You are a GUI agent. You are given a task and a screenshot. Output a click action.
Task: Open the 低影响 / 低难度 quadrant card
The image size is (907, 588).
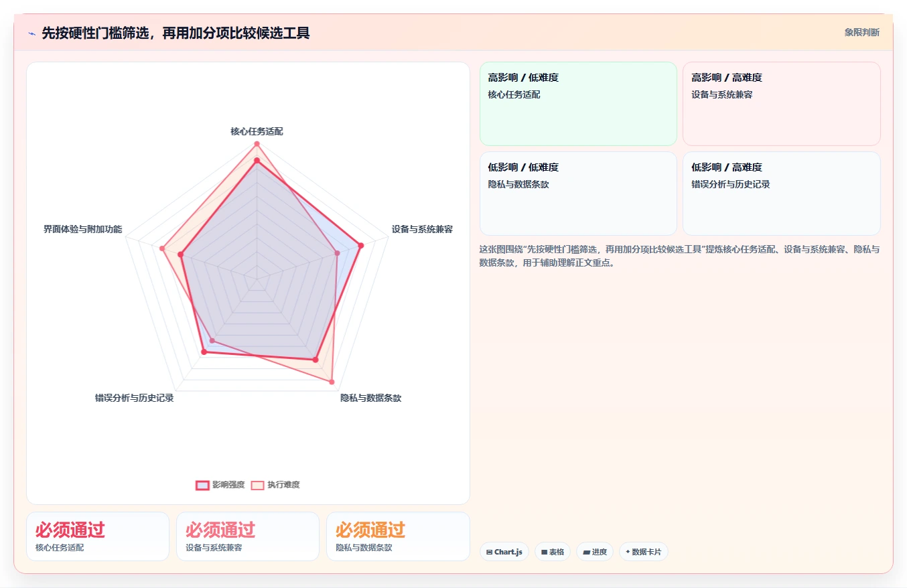coord(578,194)
